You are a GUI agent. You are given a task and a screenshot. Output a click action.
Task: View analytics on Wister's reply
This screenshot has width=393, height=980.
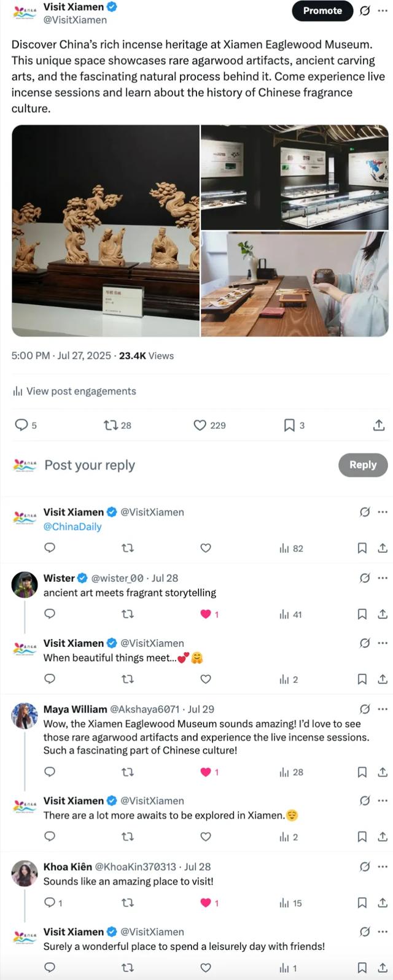(x=290, y=614)
